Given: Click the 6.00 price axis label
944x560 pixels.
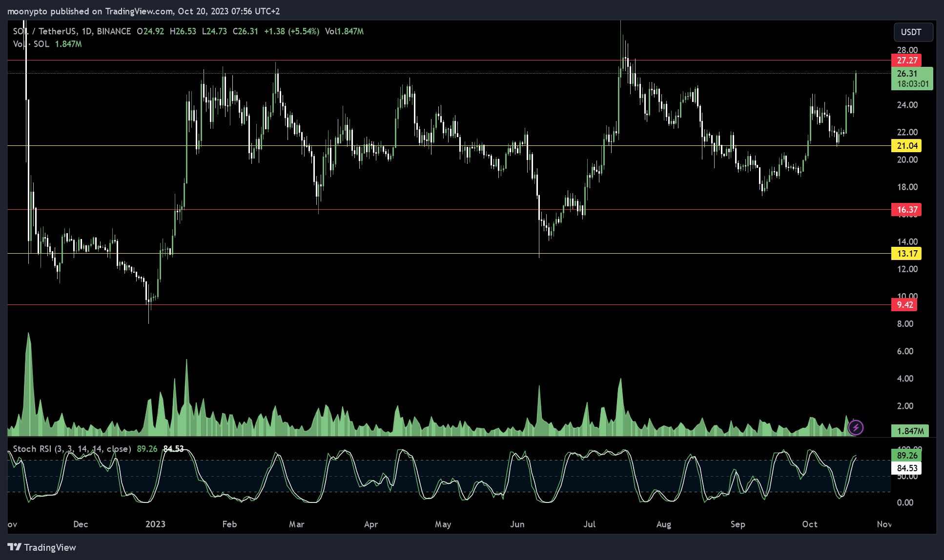Looking at the screenshot, I should 905,351.
